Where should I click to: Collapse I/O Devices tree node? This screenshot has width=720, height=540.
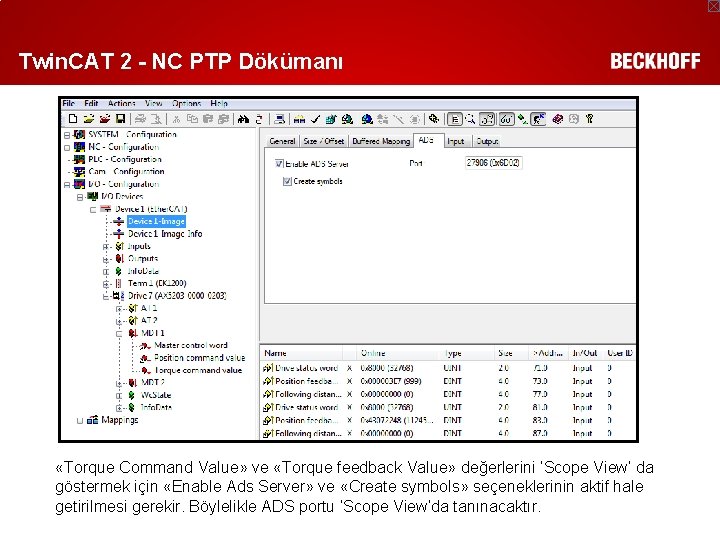(80, 197)
